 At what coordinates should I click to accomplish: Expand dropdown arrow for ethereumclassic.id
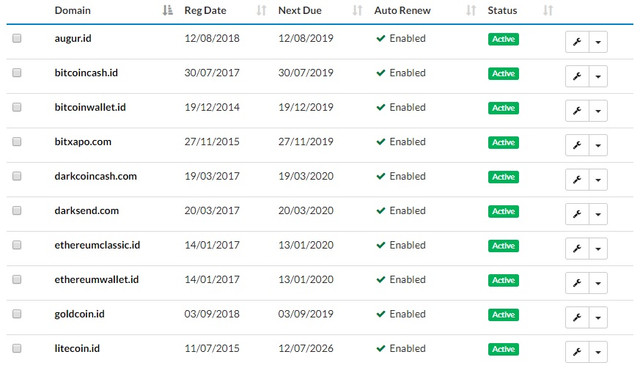point(598,249)
